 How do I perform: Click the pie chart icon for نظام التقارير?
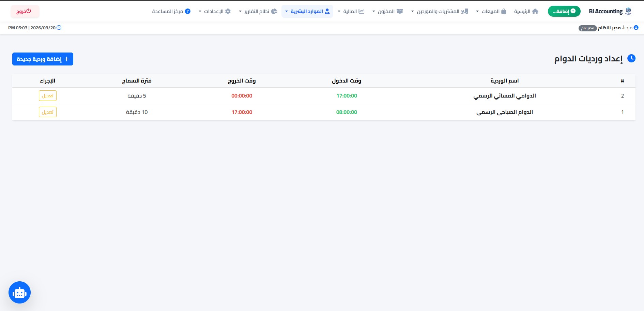pos(274,12)
